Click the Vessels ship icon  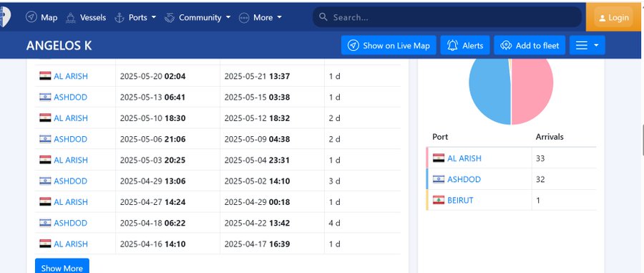(x=71, y=18)
